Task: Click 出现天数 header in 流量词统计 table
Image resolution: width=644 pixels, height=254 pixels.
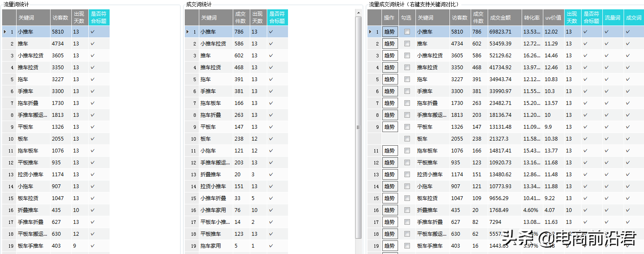Action: tap(80, 18)
